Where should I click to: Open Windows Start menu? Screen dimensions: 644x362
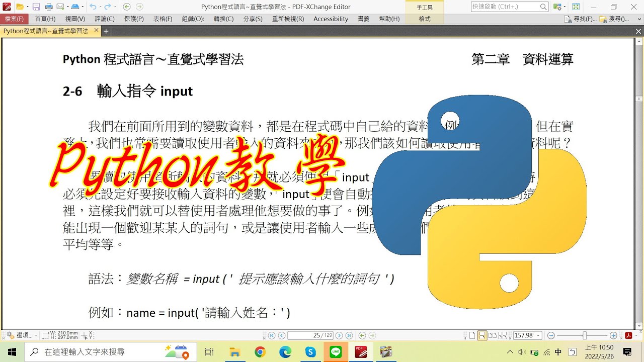pos(12,351)
